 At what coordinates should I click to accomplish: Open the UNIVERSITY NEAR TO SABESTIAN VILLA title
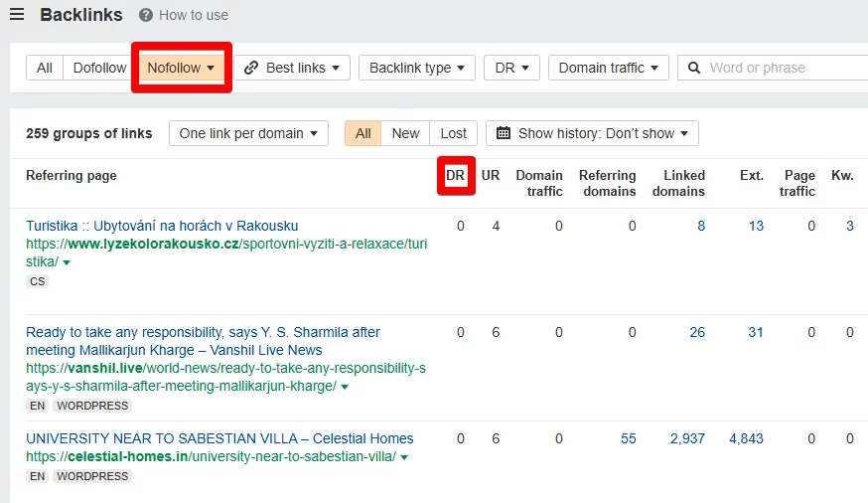[219, 438]
